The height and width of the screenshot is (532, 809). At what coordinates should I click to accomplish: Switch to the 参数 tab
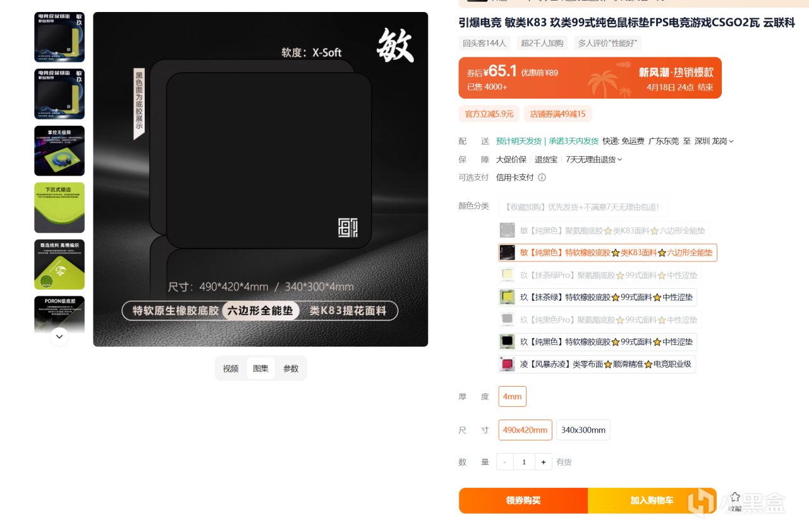point(291,368)
